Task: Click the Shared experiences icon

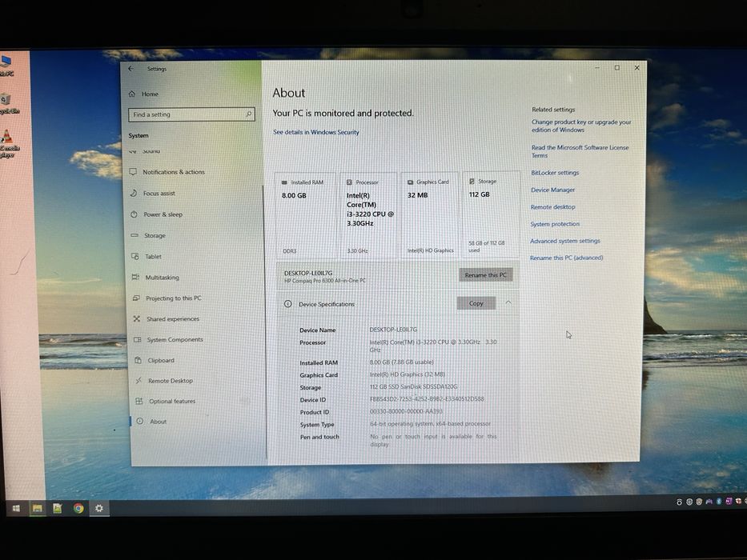Action: point(137,318)
